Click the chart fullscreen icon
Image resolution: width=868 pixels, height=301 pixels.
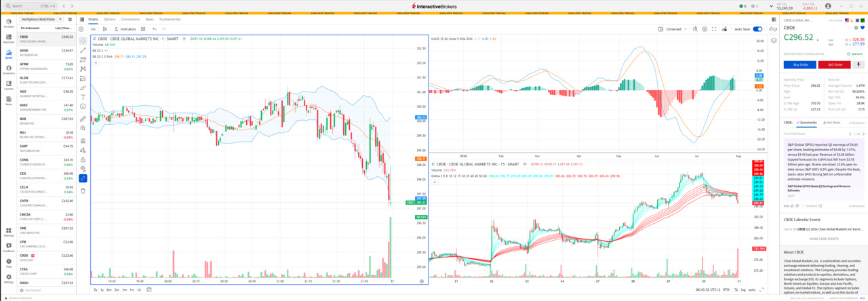[714, 29]
